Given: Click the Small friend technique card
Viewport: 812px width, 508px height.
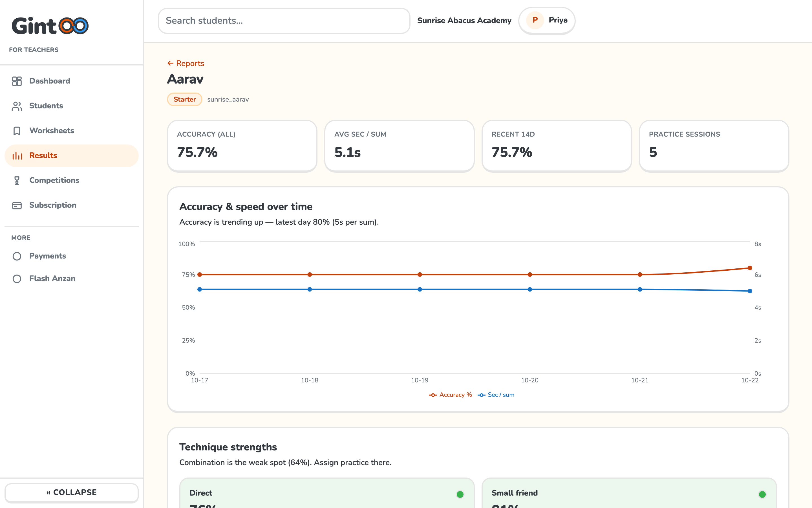Looking at the screenshot, I should click(x=629, y=493).
